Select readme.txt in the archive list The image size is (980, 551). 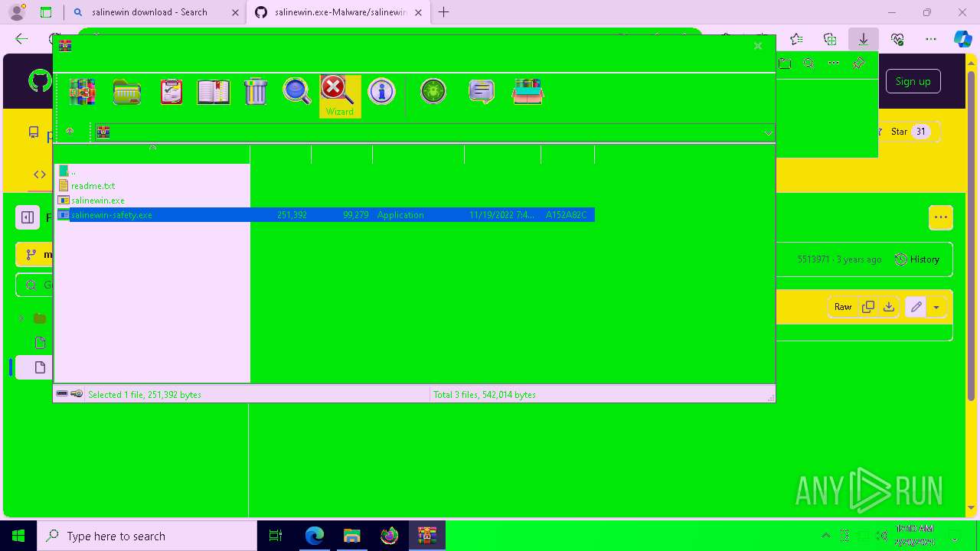pos(93,186)
